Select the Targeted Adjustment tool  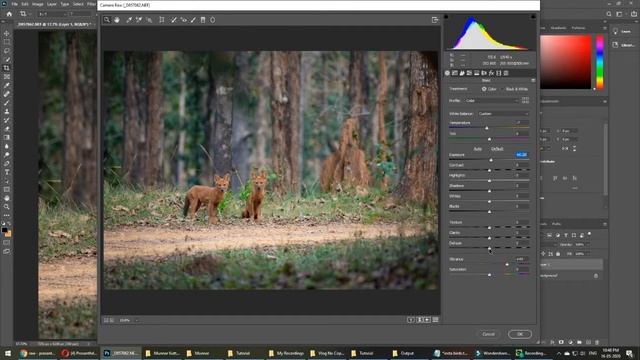point(149,20)
